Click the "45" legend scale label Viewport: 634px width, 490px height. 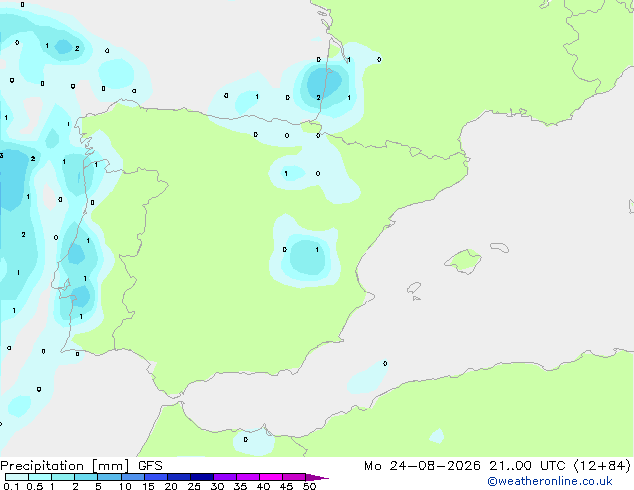(x=286, y=486)
